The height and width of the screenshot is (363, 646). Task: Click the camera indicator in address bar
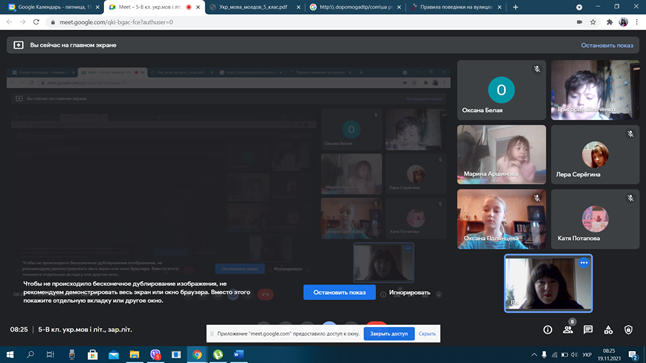click(579, 22)
